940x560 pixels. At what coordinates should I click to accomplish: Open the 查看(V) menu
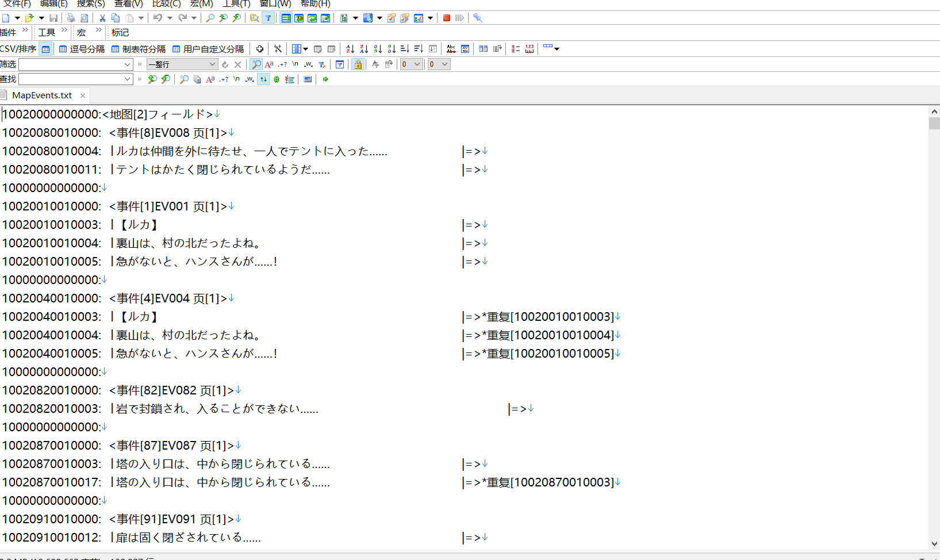tap(128, 3)
